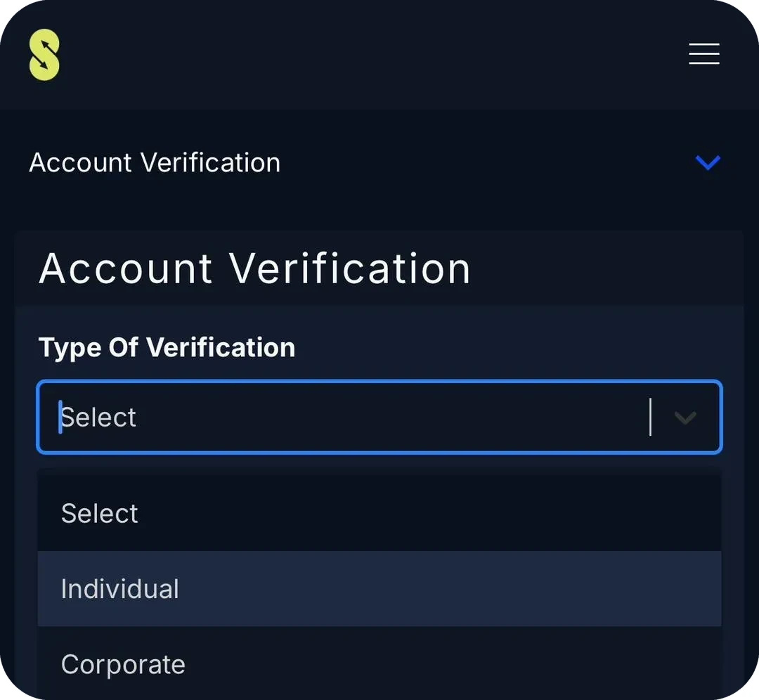This screenshot has height=700, width=759.
Task: Choose the Individual option
Action: pos(379,589)
